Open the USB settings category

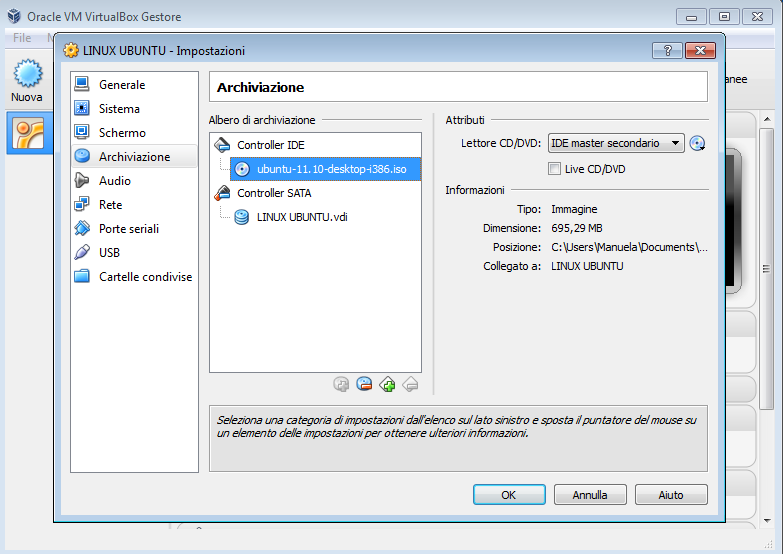point(134,252)
